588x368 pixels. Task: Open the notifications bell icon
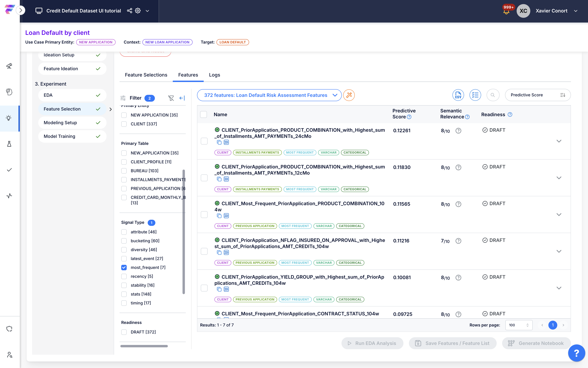click(x=506, y=11)
